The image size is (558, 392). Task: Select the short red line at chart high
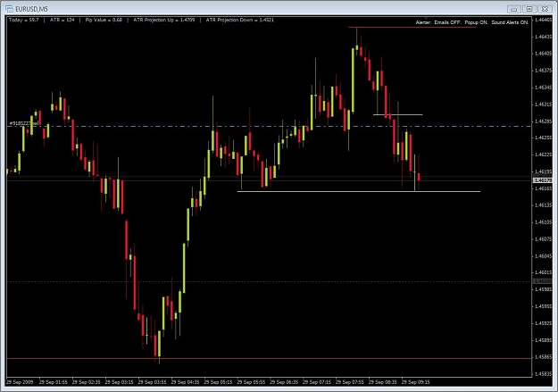coord(412,27)
